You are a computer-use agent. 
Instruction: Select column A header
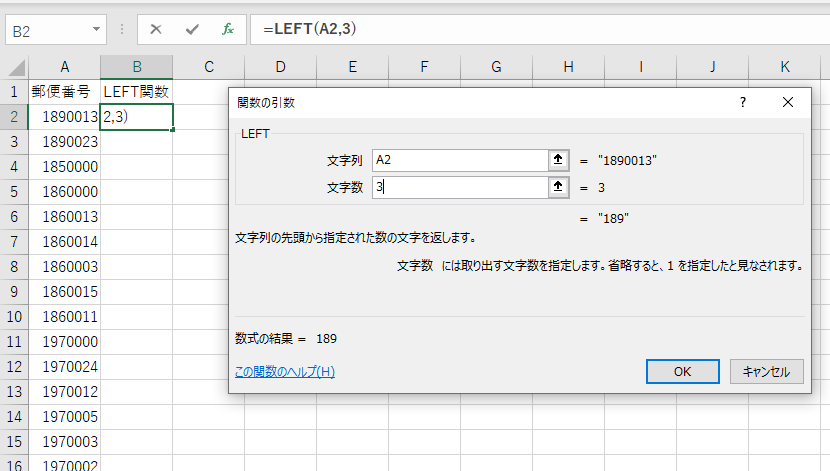(x=65, y=67)
